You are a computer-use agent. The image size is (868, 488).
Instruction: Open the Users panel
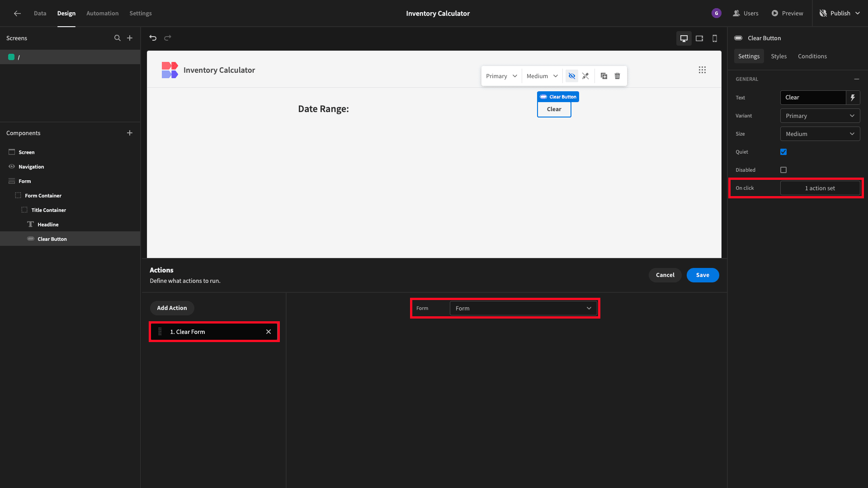point(745,13)
